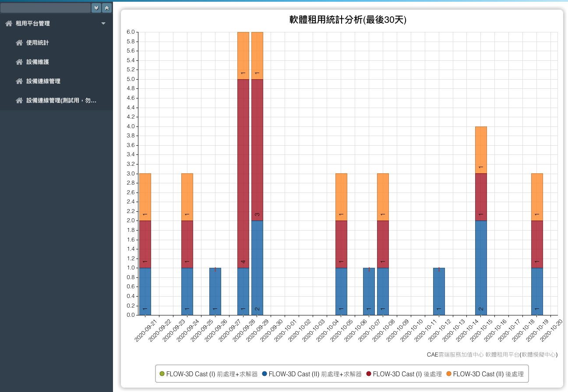
Task: Go to the 設備維護 menu item
Action: (x=56, y=62)
